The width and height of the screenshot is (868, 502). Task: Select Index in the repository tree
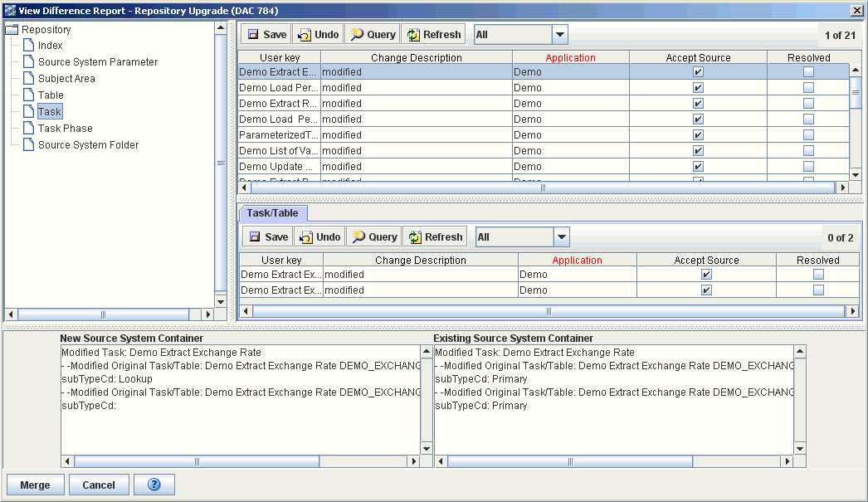click(50, 46)
